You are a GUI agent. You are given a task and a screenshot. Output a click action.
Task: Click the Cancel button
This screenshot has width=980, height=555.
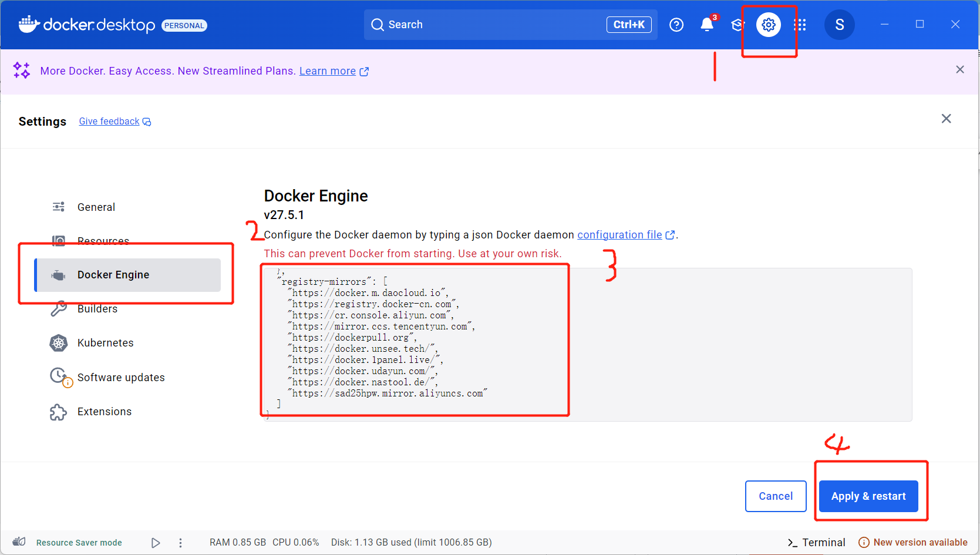pyautogui.click(x=776, y=496)
